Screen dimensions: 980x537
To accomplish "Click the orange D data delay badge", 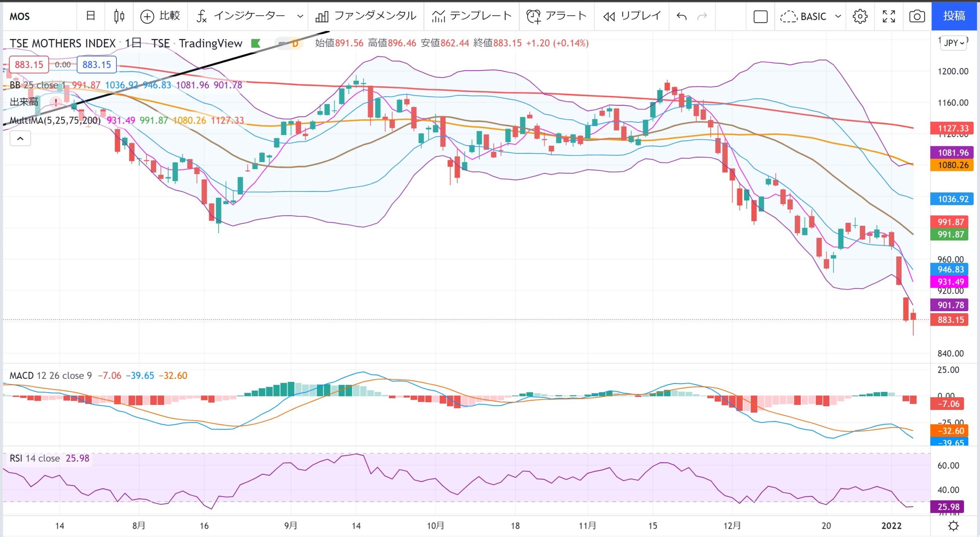I will [x=295, y=43].
